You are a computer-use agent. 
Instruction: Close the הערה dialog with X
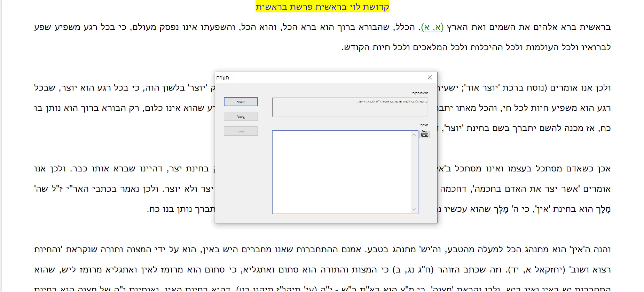point(430,77)
